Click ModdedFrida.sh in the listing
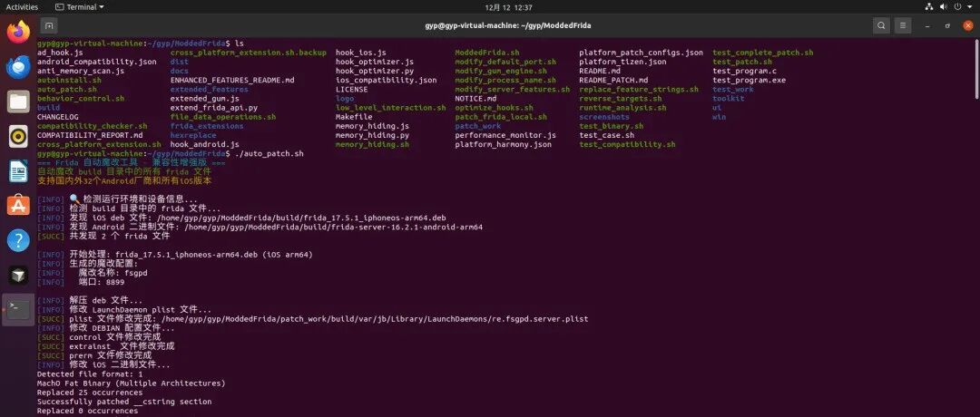Viewport: 980px width, 417px height. (487, 53)
